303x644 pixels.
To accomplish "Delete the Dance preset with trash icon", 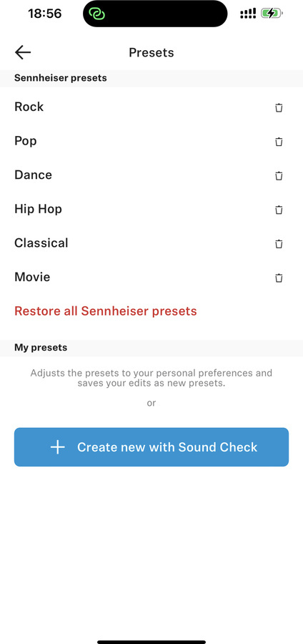I will point(279,176).
